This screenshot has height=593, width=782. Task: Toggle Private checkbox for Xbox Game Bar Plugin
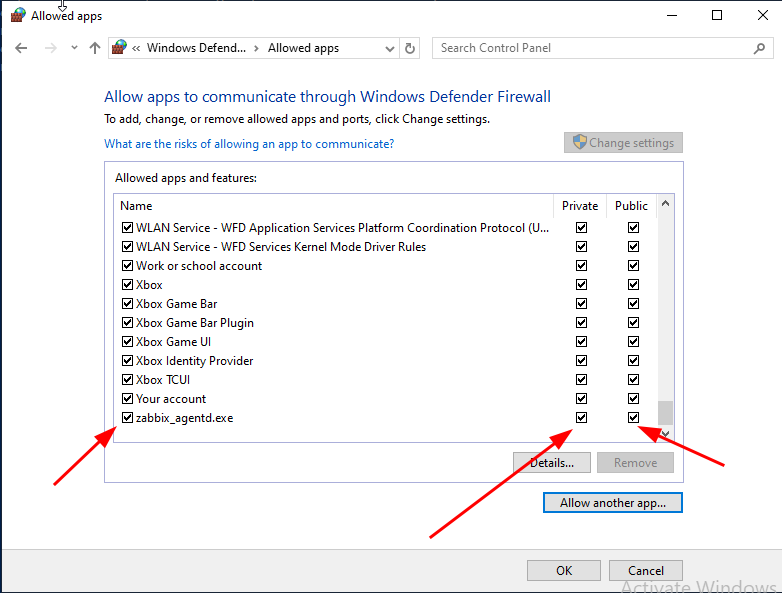582,323
